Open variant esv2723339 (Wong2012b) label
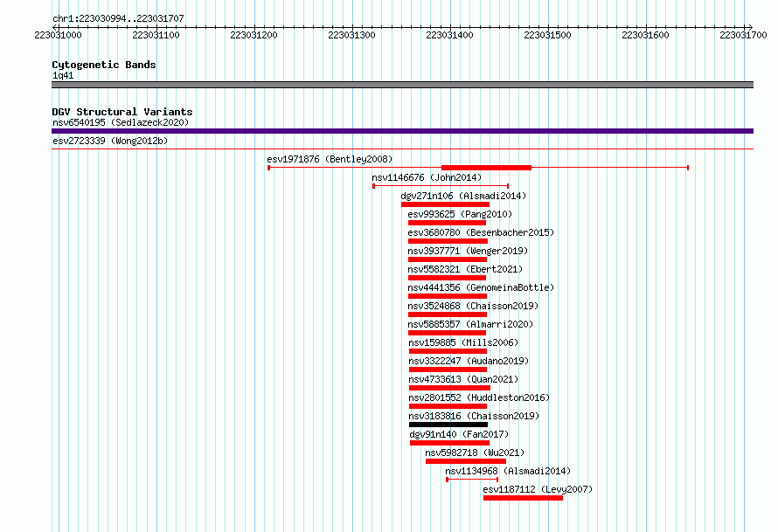 point(110,141)
